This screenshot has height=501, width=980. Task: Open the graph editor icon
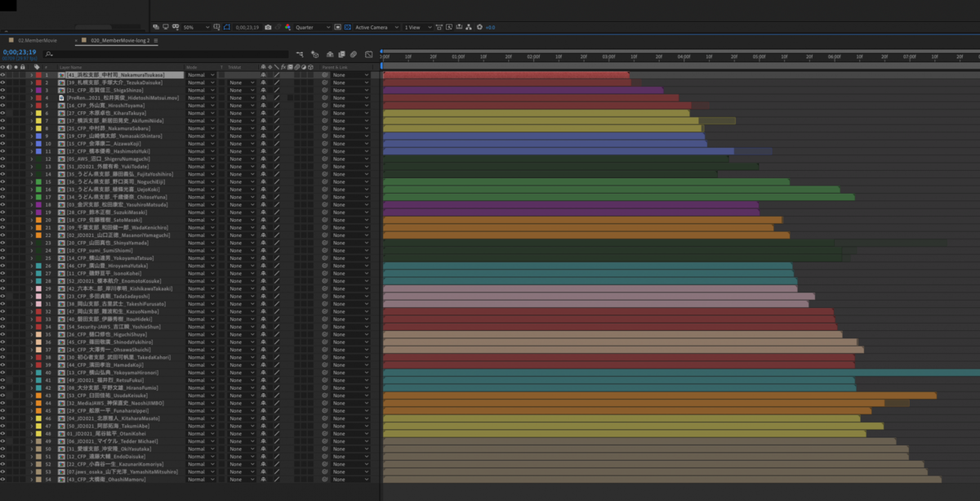click(368, 54)
